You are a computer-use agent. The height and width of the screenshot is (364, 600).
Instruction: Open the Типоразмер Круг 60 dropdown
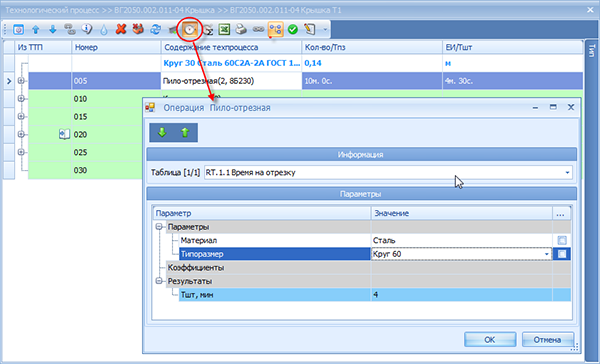[546, 254]
